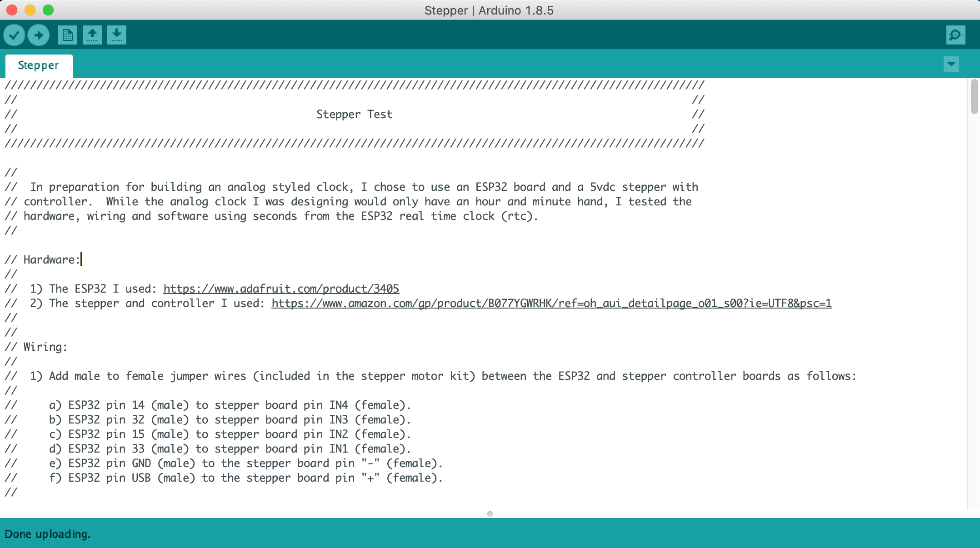Click the 'In preparation for building' comment line
980x548 pixels.
[351, 187]
